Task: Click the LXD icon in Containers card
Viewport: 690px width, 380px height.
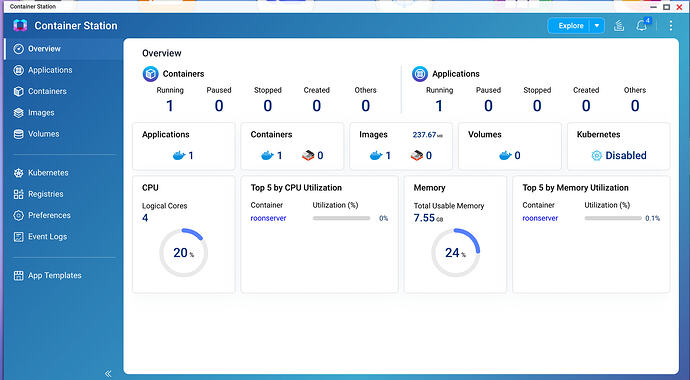Action: pos(308,155)
